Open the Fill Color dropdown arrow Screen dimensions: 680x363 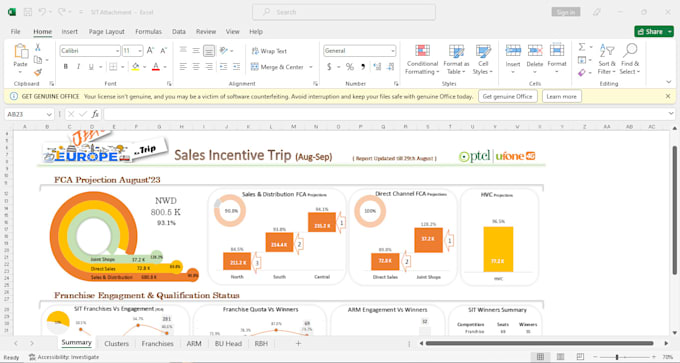tap(144, 67)
